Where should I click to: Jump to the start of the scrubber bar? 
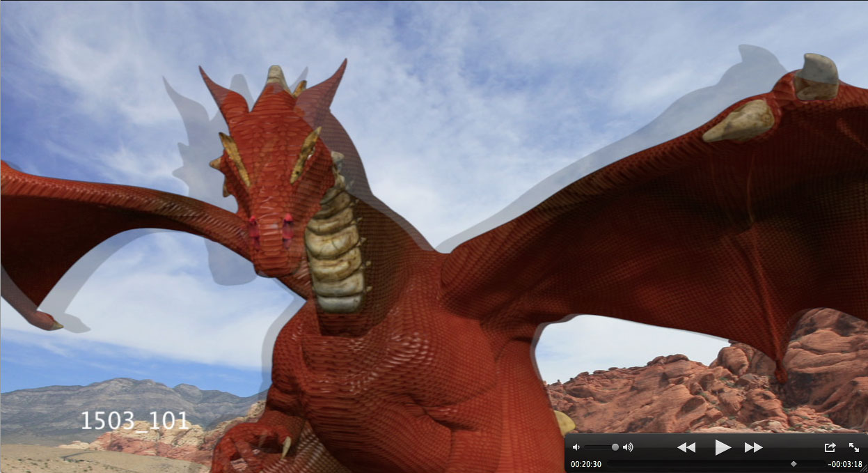(610, 463)
